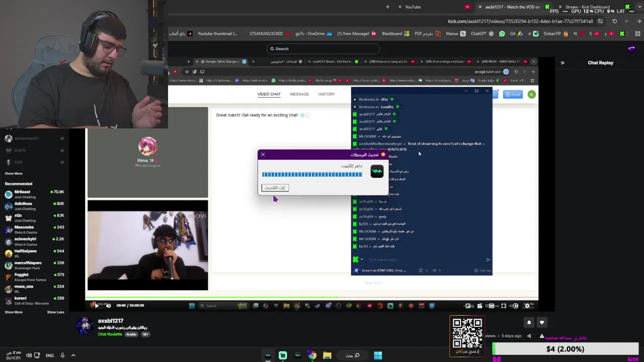The image size is (644, 362).
Task: Open HalfSaiyans recommended channel
Action: click(x=34, y=253)
